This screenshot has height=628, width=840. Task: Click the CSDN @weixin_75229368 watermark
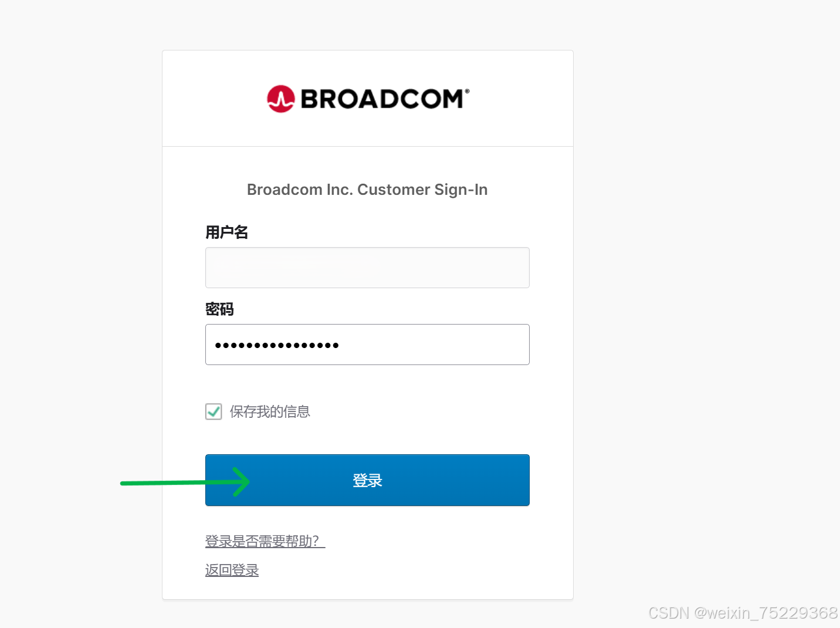(743, 613)
